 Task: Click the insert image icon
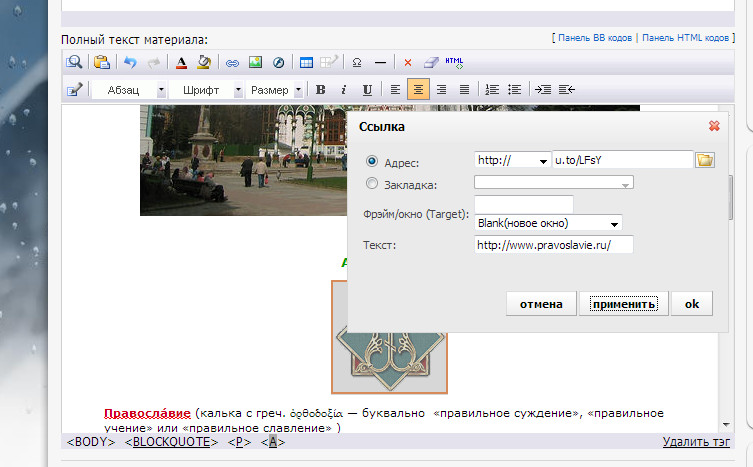[256, 62]
